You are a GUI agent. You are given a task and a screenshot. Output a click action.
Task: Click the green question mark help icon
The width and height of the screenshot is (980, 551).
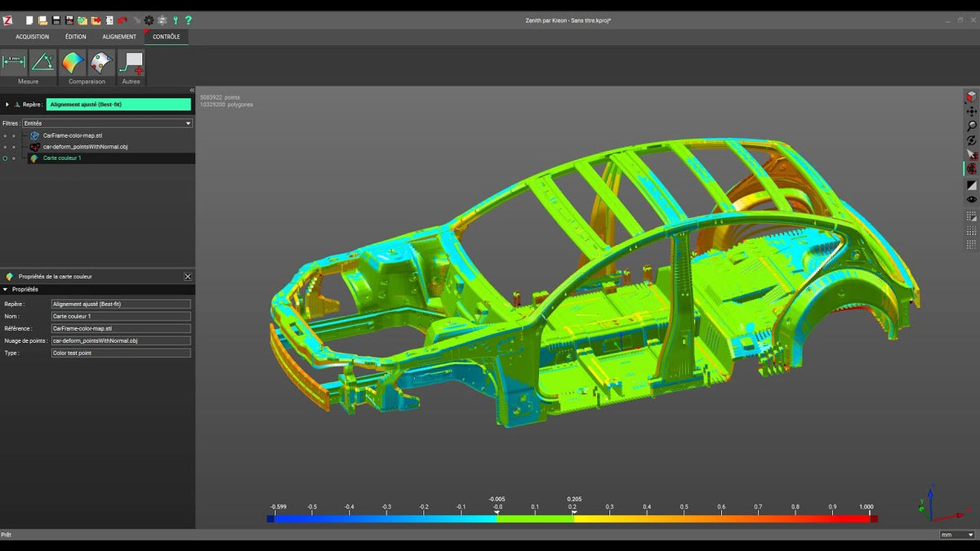(x=189, y=20)
